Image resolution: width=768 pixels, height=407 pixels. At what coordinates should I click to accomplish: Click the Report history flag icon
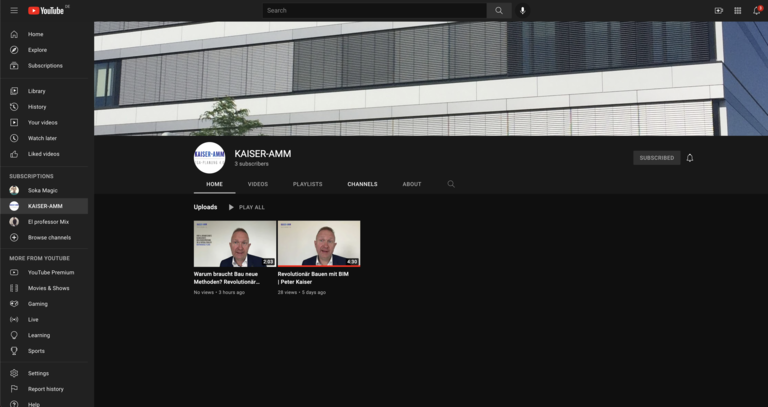point(14,389)
